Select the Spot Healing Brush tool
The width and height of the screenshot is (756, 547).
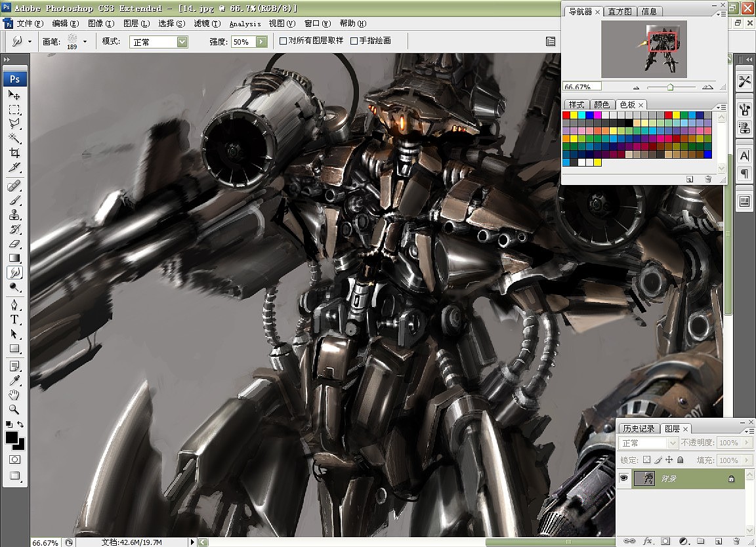[14, 186]
